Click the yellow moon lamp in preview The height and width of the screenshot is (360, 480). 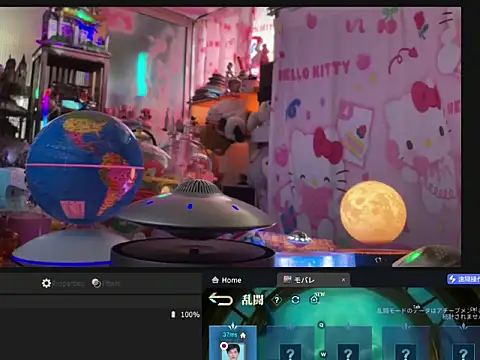(x=373, y=212)
